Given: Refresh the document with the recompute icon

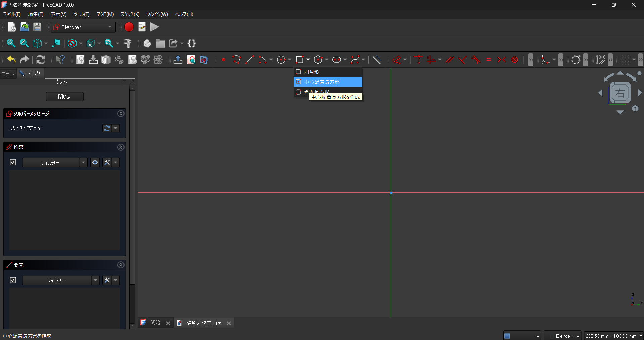Looking at the screenshot, I should 41,60.
